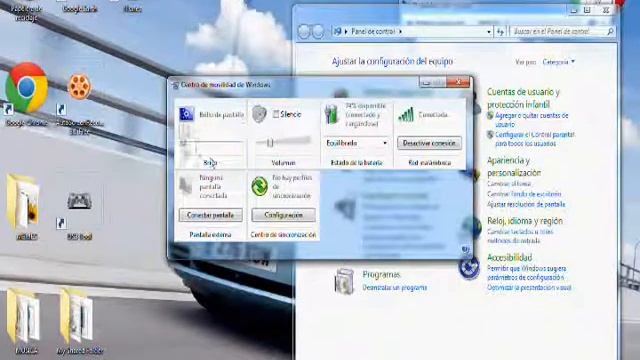This screenshot has width=640, height=360.
Task: Click Panel de control in the breadcrumb
Action: [x=373, y=31]
